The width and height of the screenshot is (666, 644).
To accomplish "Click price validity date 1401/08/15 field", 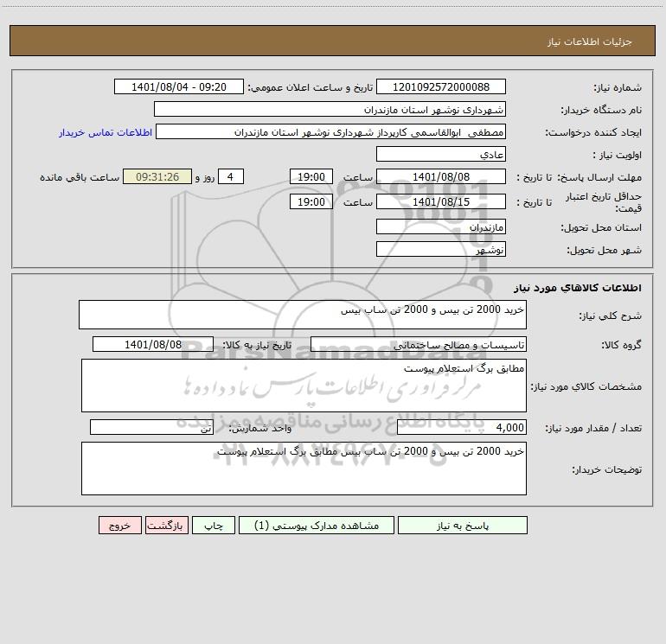I will click(x=441, y=201).
